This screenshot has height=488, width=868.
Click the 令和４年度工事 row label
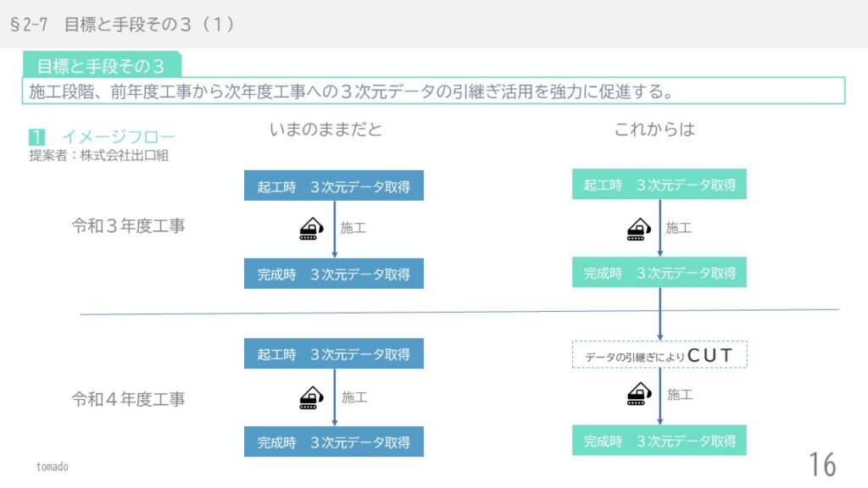click(128, 399)
